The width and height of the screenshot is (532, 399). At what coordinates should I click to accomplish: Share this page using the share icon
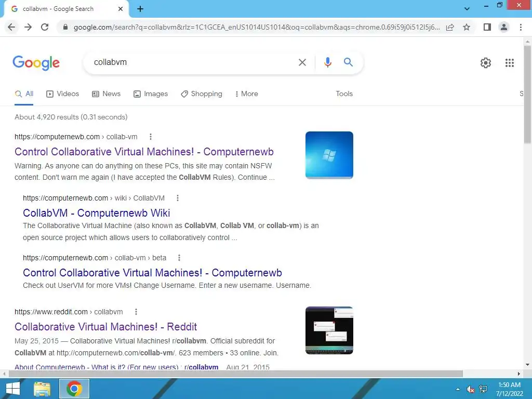[450, 27]
